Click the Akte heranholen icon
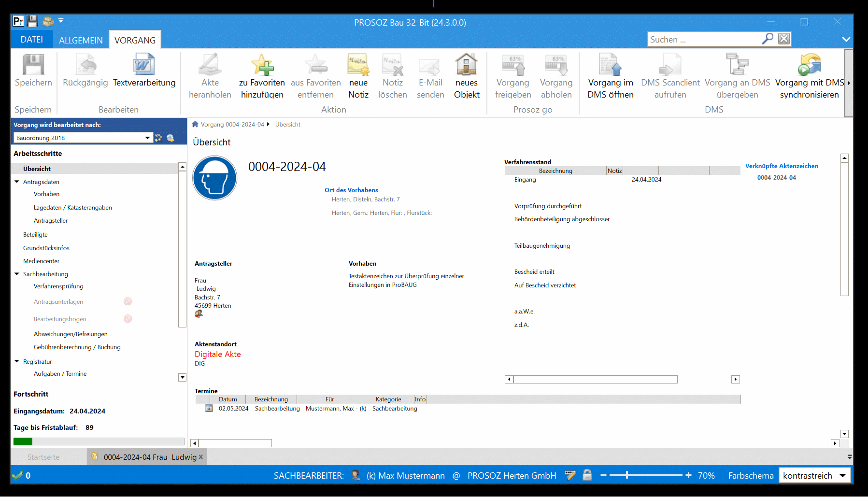This screenshot has height=497, width=868. pos(210,65)
